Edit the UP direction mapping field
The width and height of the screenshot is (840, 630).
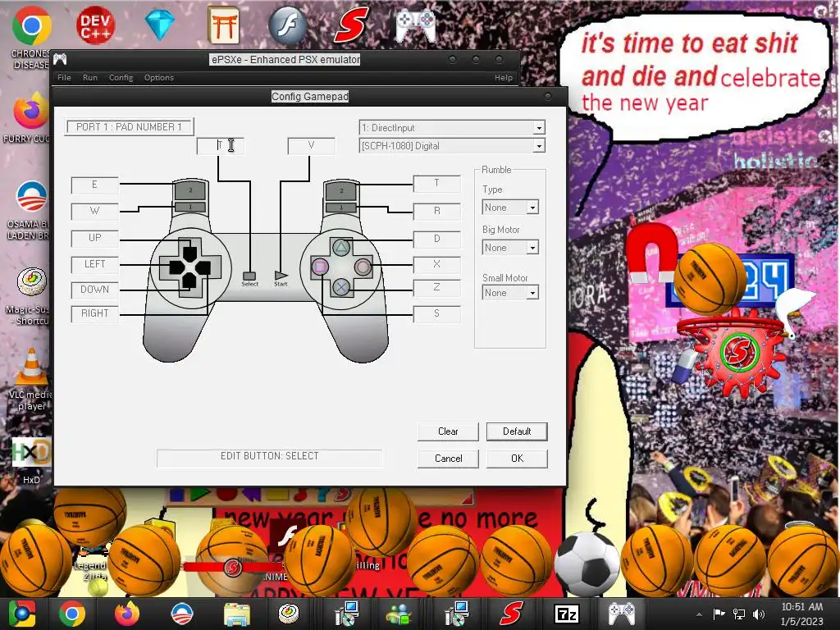click(x=95, y=238)
